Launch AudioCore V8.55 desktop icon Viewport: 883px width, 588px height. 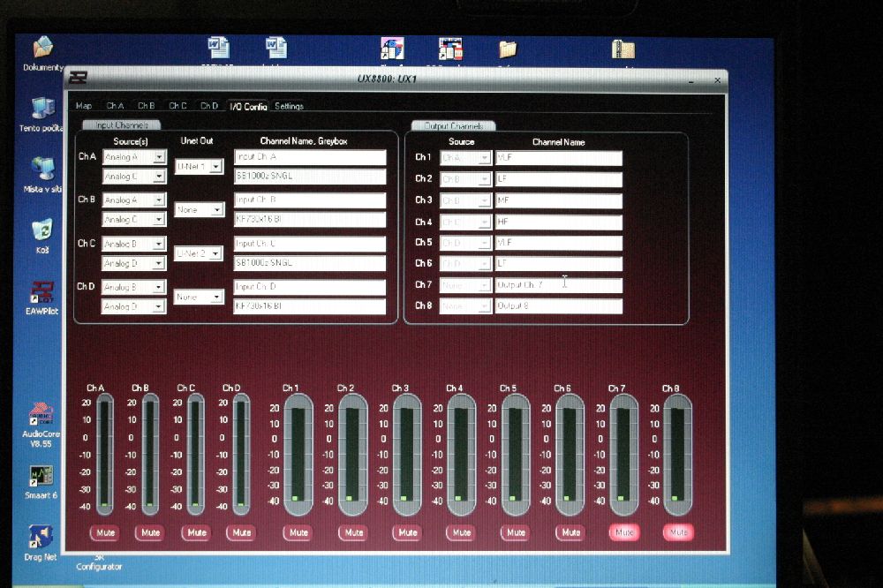coord(41,415)
